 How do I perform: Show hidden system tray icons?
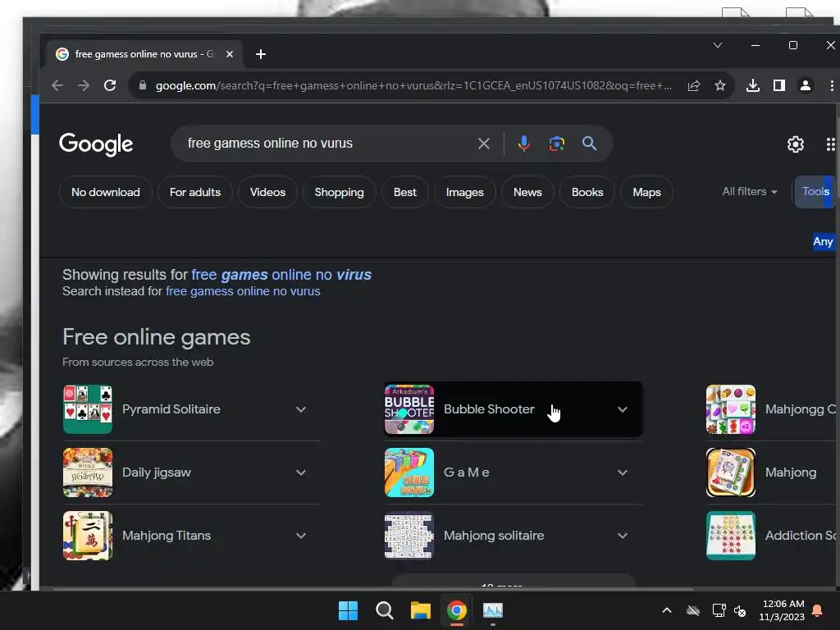pyautogui.click(x=667, y=610)
